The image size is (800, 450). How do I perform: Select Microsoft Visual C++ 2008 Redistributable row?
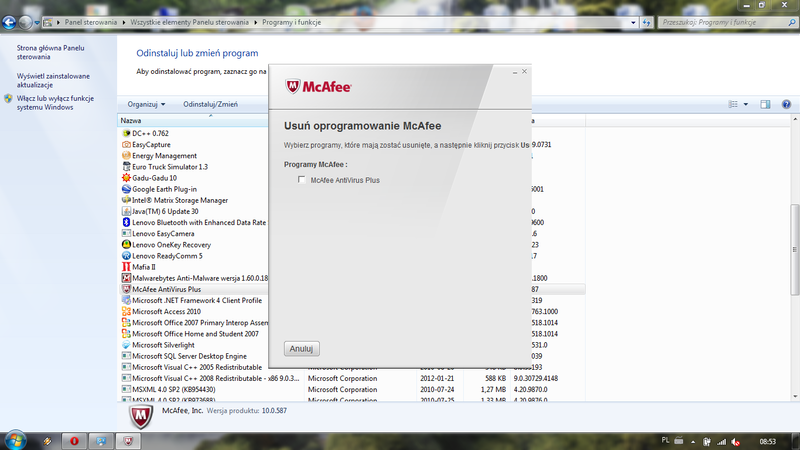click(x=352, y=379)
